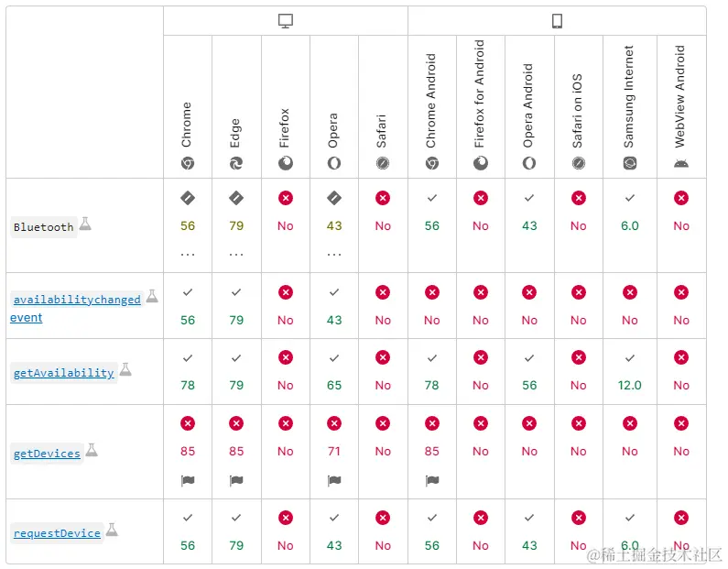Viewport: 728px width, 569px height.
Task: Click flask icon next to requestDevice
Action: pos(112,530)
